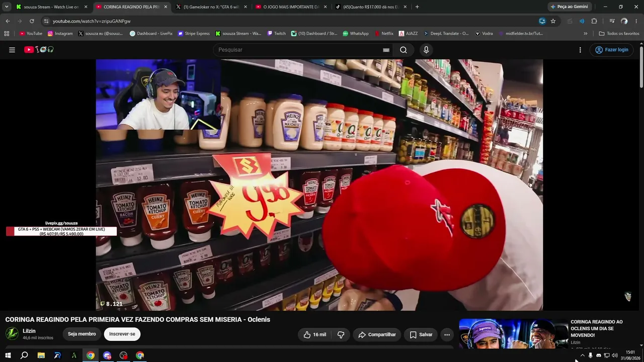Click the browser address bar URL

tap(92, 21)
